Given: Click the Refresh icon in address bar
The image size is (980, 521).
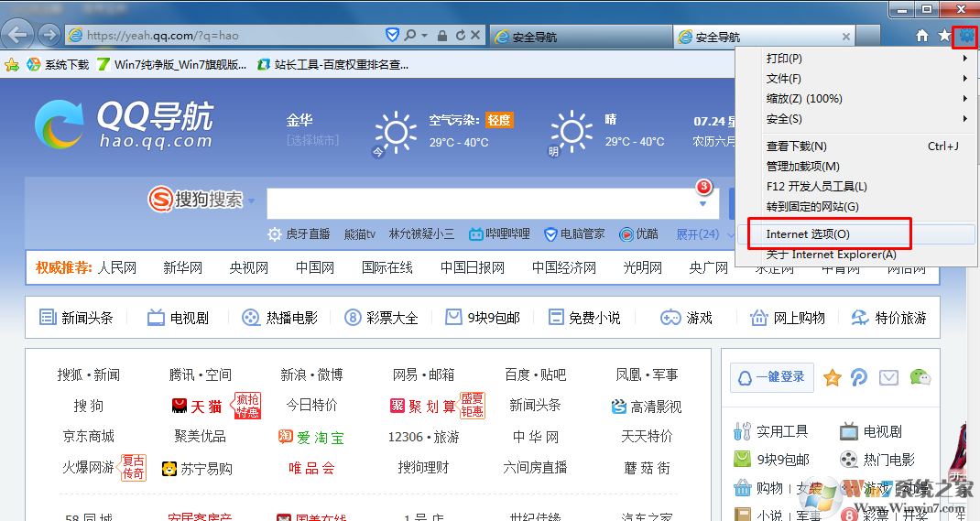Looking at the screenshot, I should point(460,36).
